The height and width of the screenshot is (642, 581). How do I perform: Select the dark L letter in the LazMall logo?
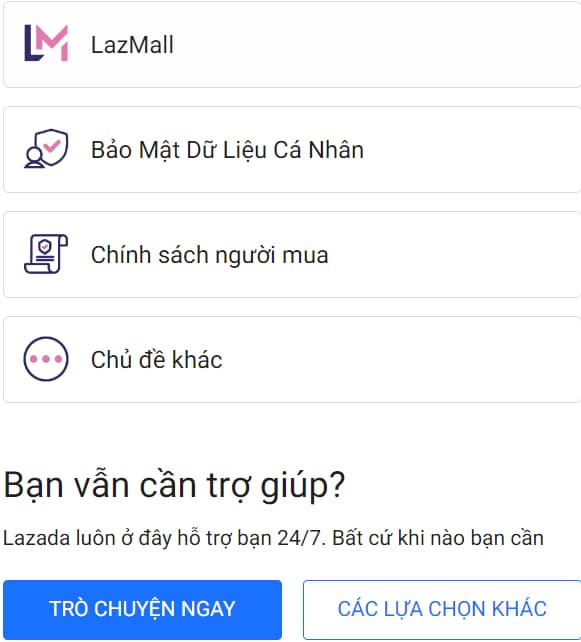(x=31, y=43)
